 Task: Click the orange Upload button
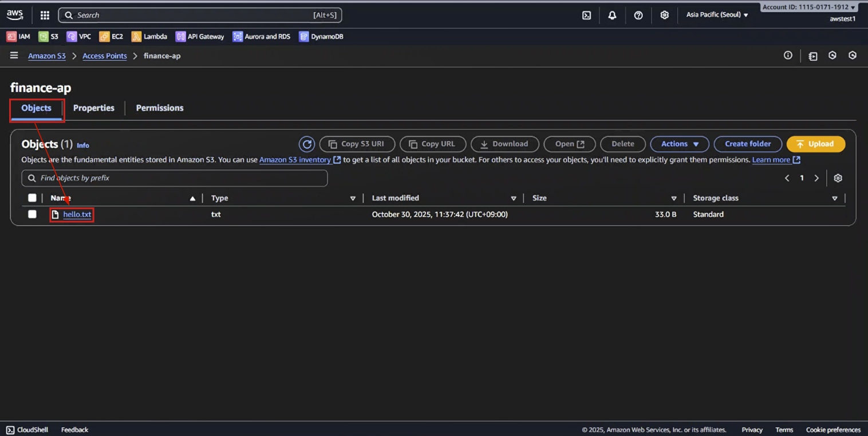[x=816, y=144]
